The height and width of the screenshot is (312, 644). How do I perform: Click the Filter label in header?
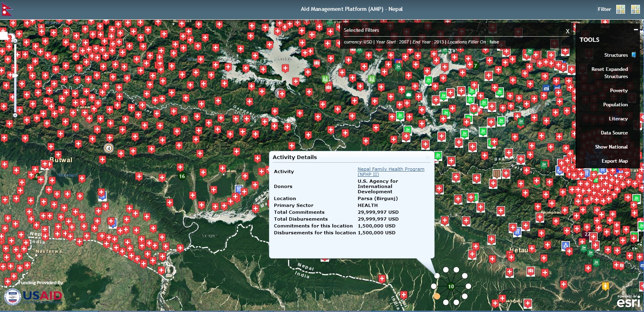[x=604, y=9]
